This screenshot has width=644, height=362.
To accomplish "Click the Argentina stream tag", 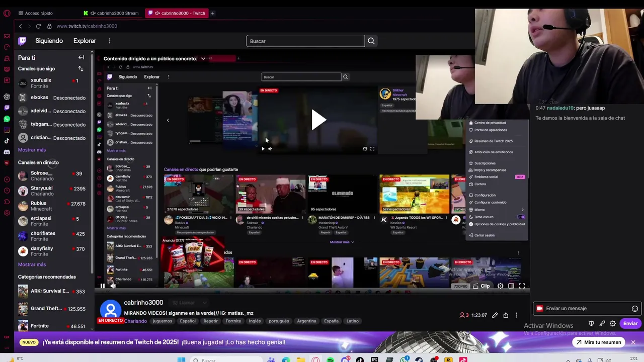I will [306, 321].
